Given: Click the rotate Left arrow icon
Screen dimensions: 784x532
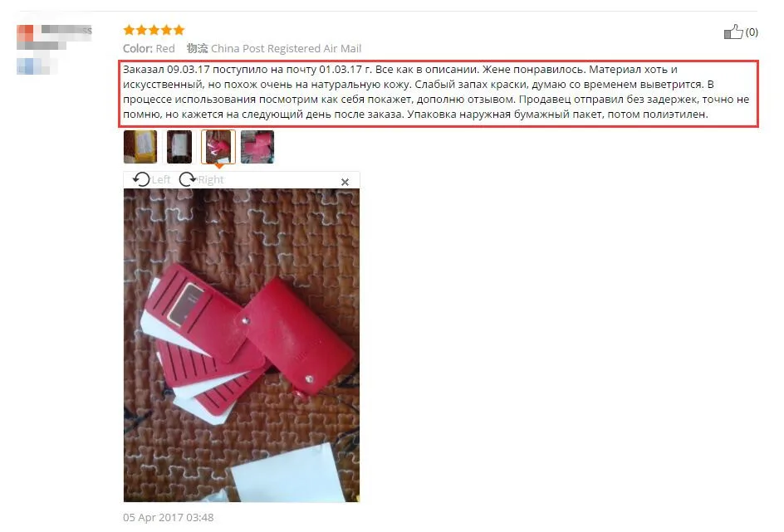Looking at the screenshot, I should tap(141, 178).
